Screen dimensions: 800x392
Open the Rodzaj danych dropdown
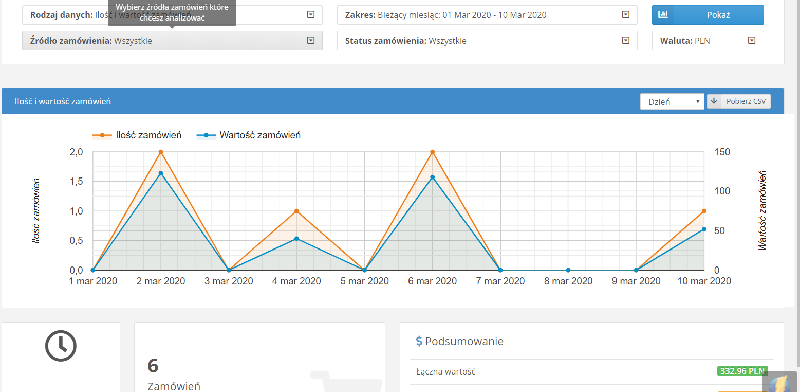tap(172, 15)
